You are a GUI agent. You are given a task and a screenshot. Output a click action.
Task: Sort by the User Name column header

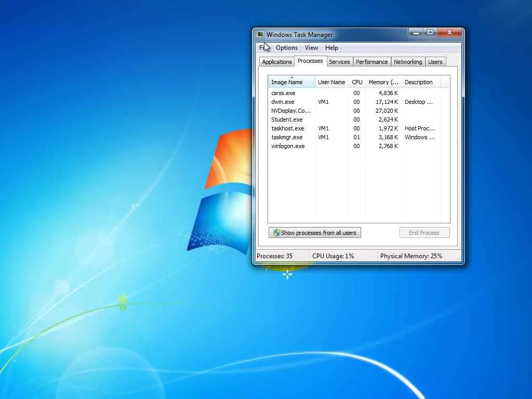(331, 82)
